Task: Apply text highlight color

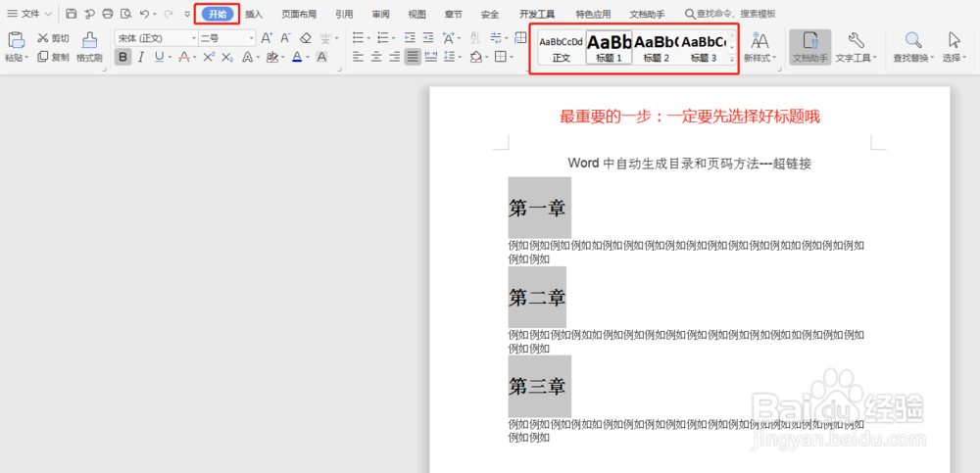Action: pos(271,57)
